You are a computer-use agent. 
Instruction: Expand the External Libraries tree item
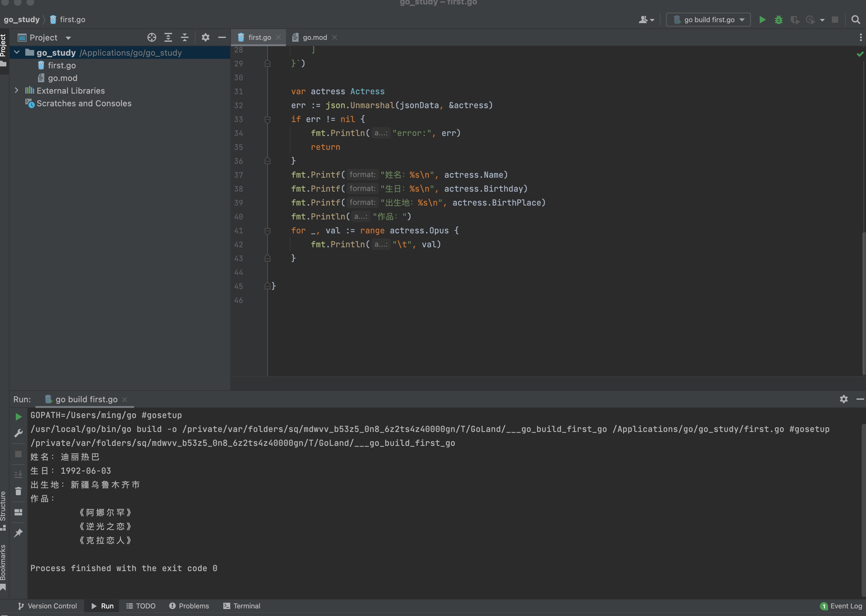pos(15,90)
